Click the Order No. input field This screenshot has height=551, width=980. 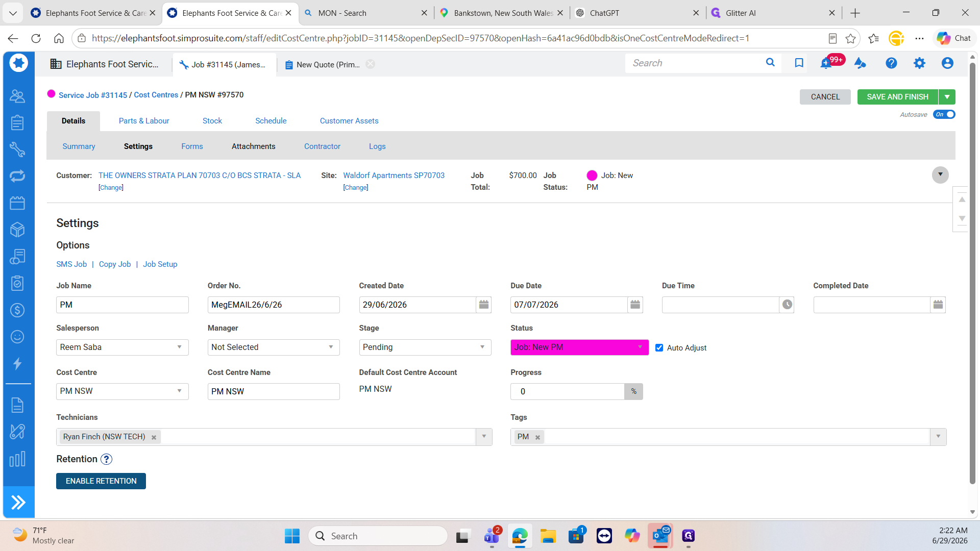[x=274, y=305]
